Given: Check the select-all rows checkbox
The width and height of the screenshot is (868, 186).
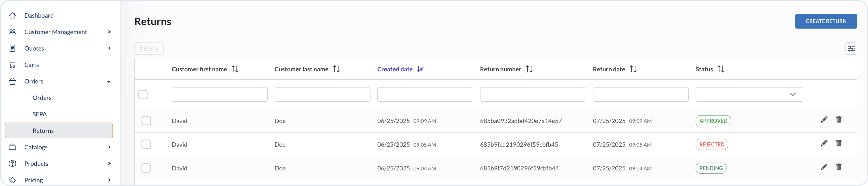Looking at the screenshot, I should [143, 95].
